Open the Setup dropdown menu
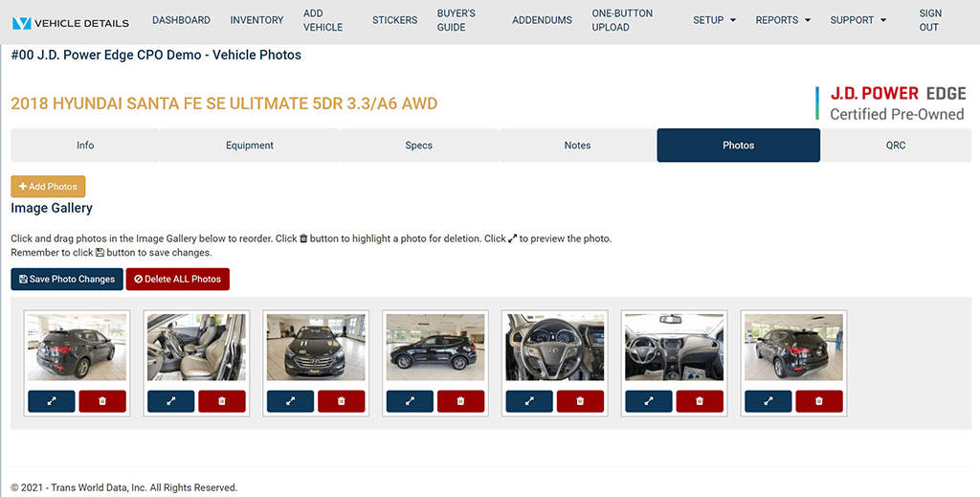This screenshot has width=980, height=497. tap(714, 20)
